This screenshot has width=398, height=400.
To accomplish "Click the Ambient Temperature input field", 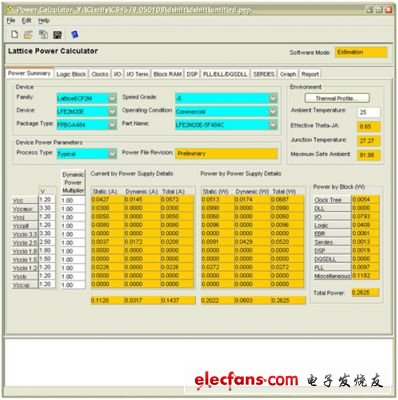I will pyautogui.click(x=368, y=112).
